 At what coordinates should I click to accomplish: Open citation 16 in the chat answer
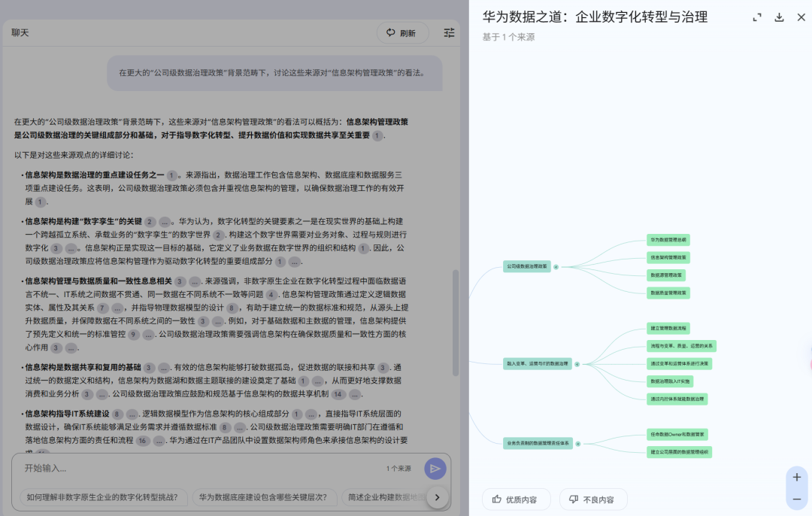142,441
